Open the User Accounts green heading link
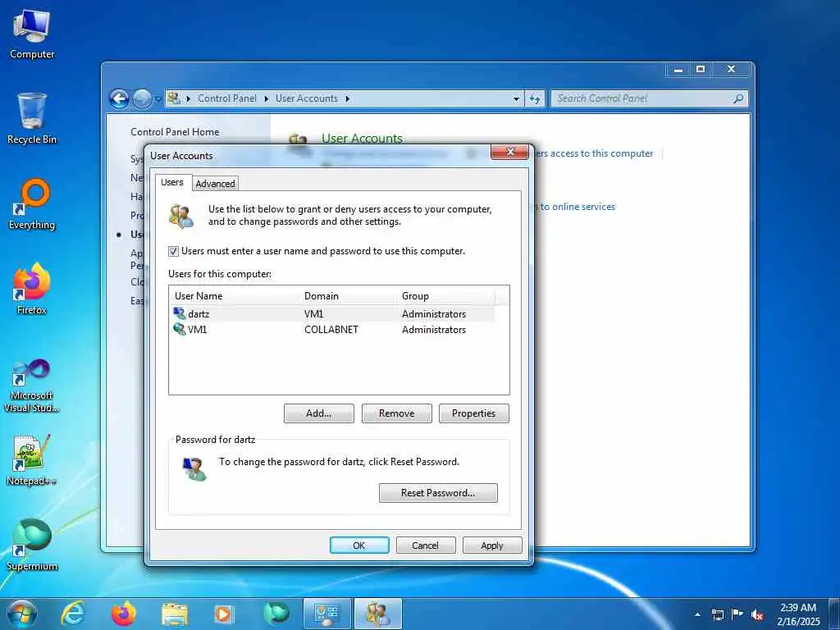840x630 pixels. click(362, 138)
